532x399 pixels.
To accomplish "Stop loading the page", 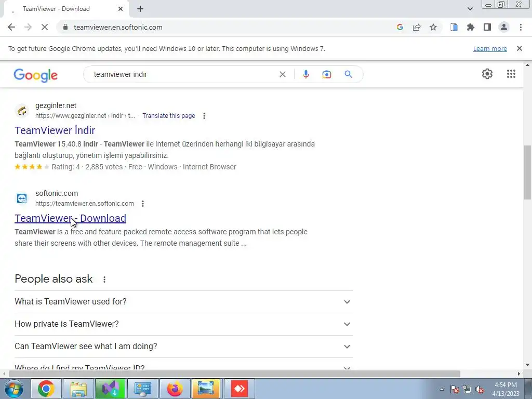I will pyautogui.click(x=45, y=27).
